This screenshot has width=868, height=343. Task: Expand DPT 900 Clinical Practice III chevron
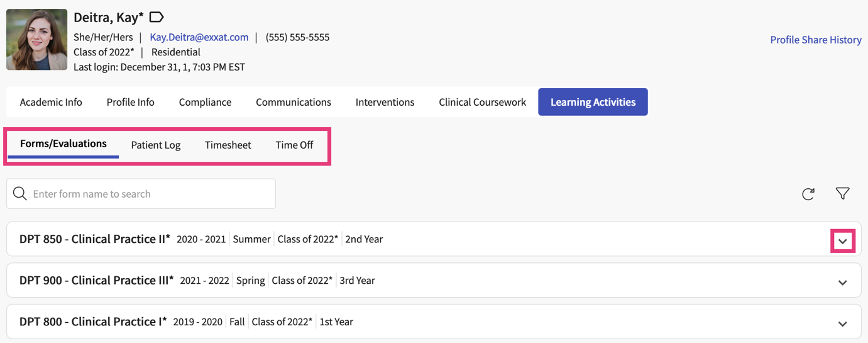point(842,283)
